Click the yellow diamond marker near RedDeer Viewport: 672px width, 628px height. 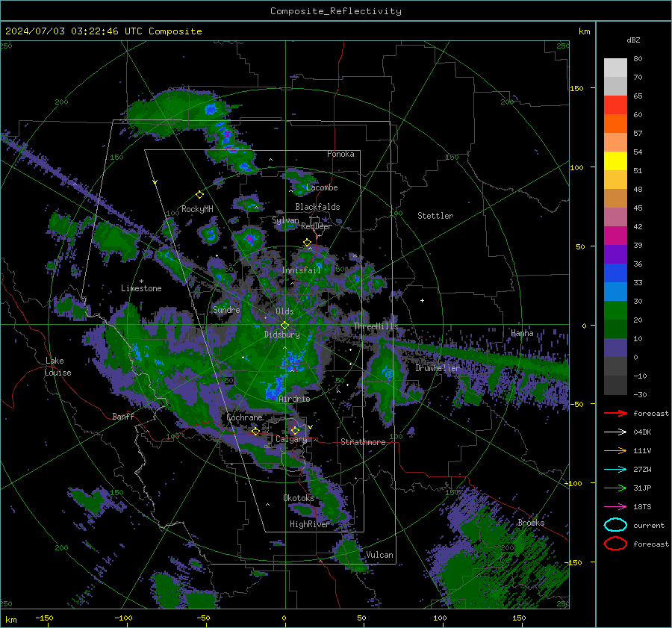tap(307, 243)
